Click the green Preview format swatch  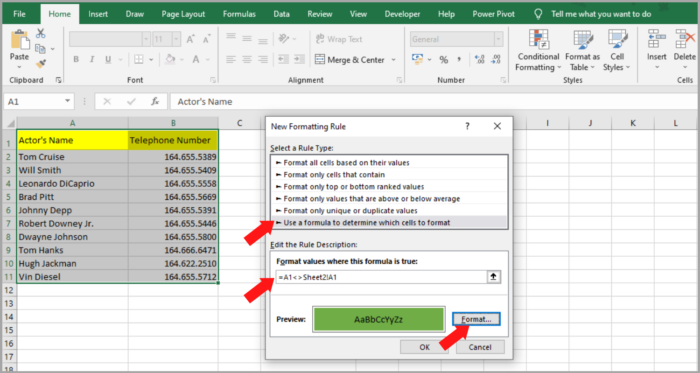[x=379, y=319]
